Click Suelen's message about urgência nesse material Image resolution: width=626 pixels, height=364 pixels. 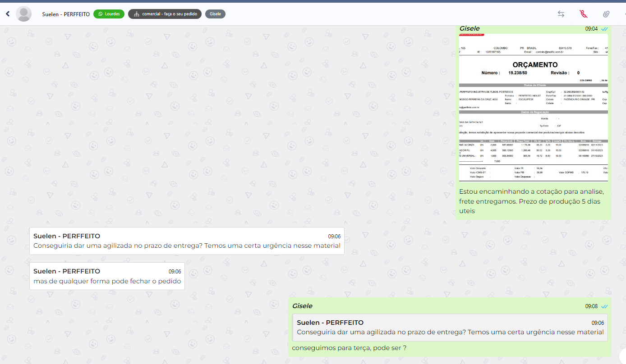(x=187, y=246)
